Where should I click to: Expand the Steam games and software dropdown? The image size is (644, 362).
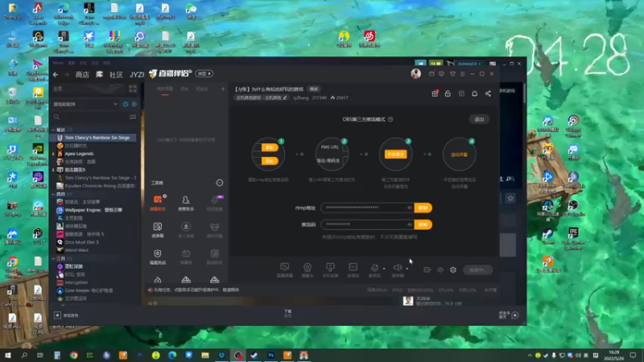click(115, 105)
